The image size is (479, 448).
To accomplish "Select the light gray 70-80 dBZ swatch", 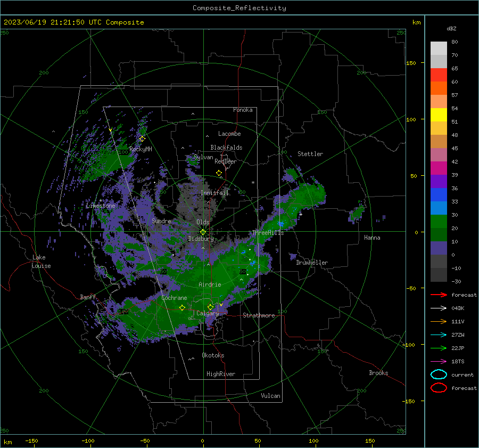I will [x=439, y=48].
